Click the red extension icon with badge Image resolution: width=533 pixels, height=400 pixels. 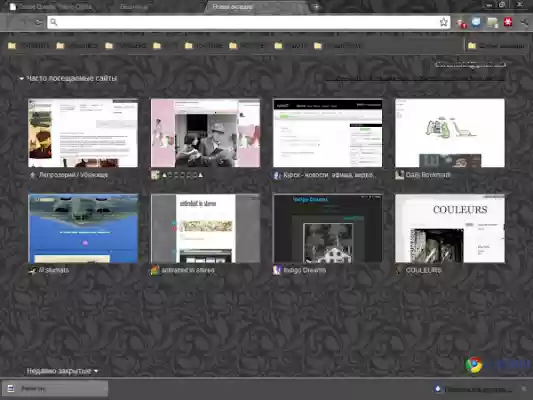(x=461, y=23)
